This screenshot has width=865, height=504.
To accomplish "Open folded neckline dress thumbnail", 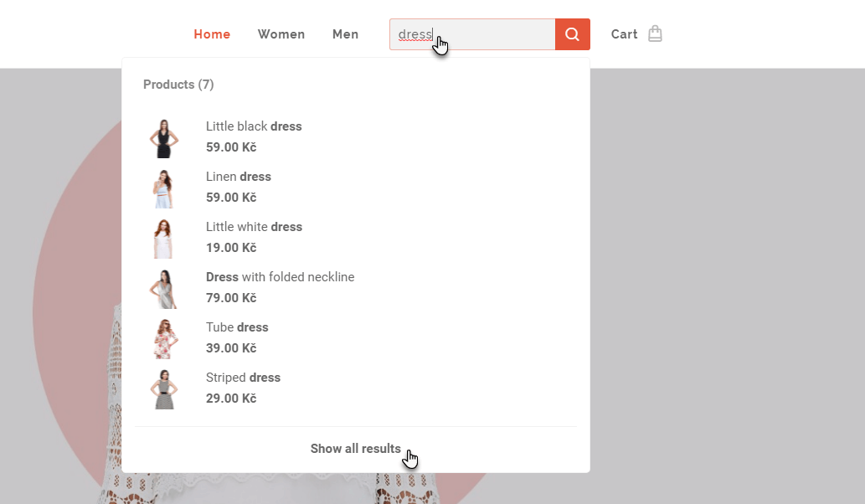I will pyautogui.click(x=163, y=289).
